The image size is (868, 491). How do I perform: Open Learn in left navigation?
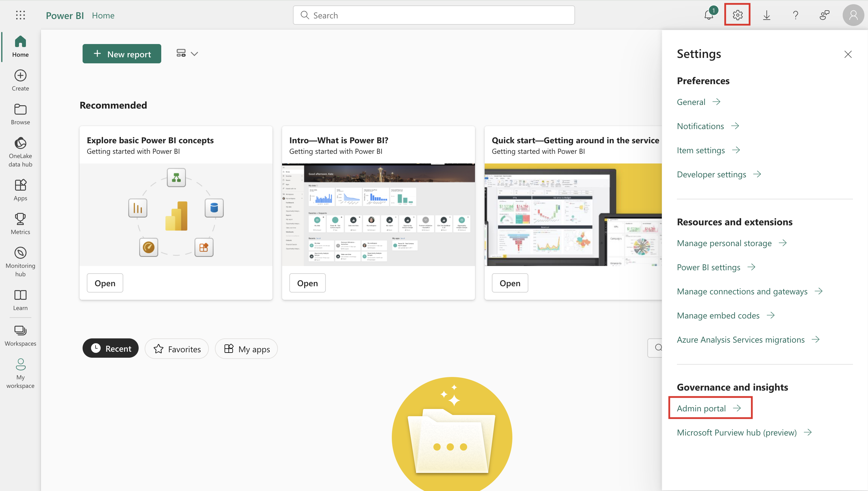20,300
